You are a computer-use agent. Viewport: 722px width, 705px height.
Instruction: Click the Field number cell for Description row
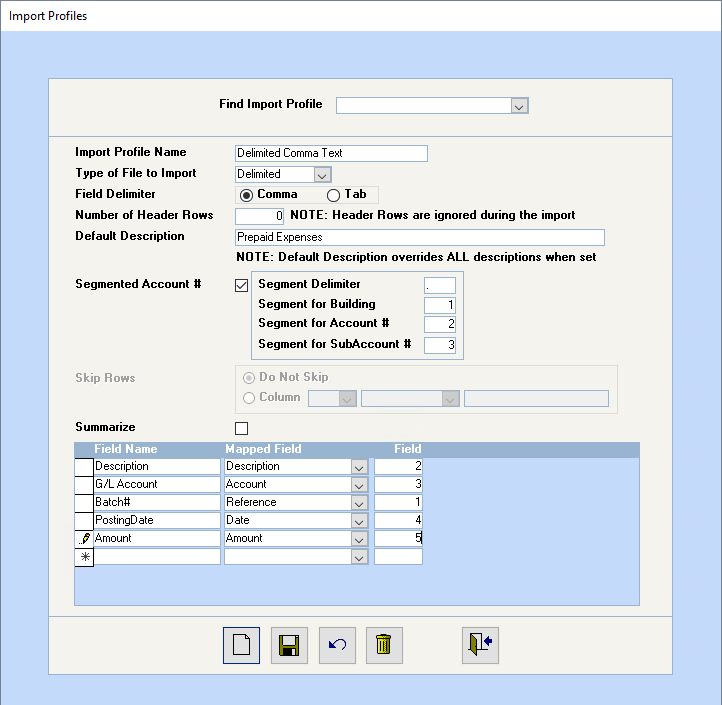(x=398, y=466)
